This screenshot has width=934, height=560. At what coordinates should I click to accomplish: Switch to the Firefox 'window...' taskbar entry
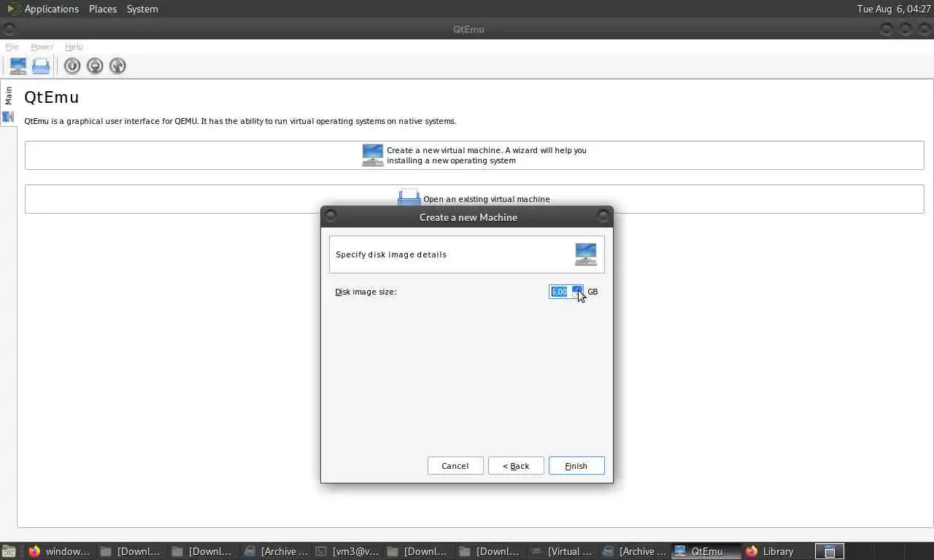tap(59, 551)
